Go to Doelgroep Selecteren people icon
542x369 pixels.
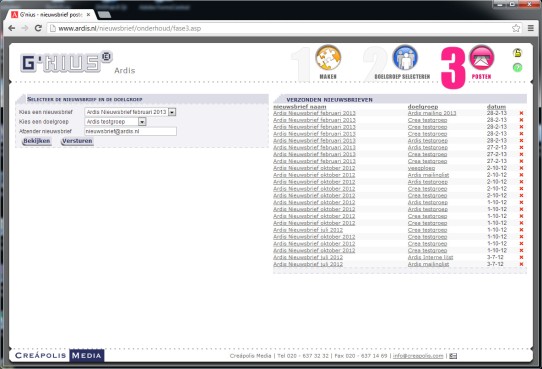pos(405,58)
